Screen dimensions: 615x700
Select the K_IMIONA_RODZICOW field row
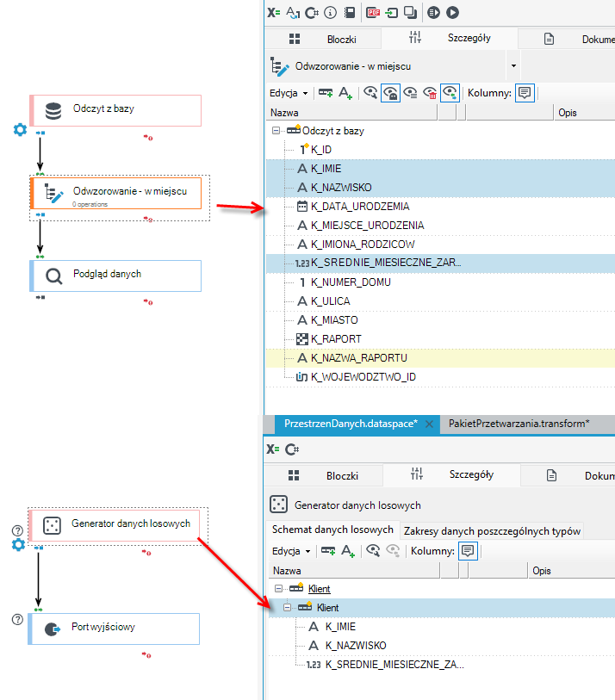(440, 245)
